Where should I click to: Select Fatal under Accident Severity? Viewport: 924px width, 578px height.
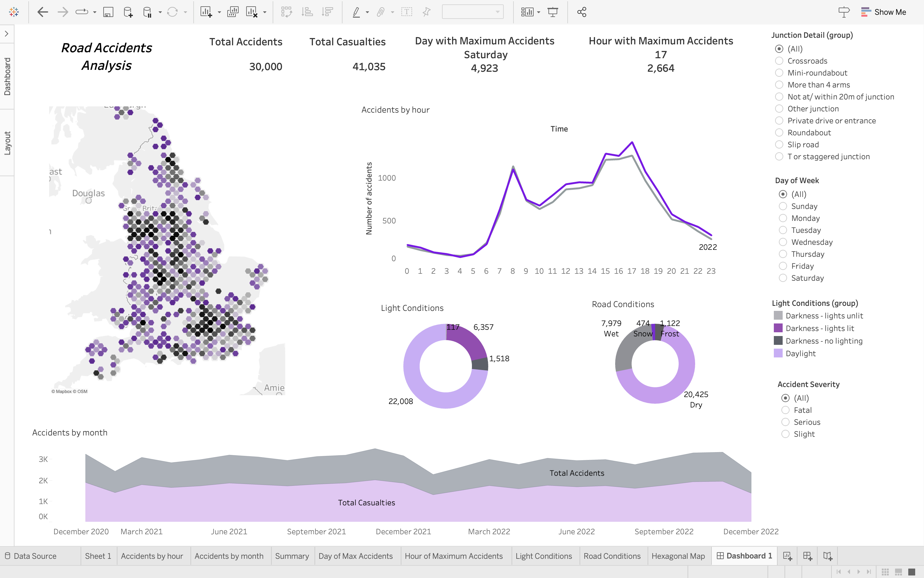[786, 410]
